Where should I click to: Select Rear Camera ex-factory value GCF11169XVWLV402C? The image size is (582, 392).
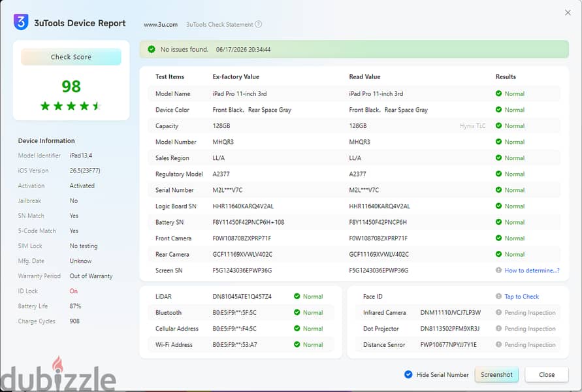[x=242, y=254]
